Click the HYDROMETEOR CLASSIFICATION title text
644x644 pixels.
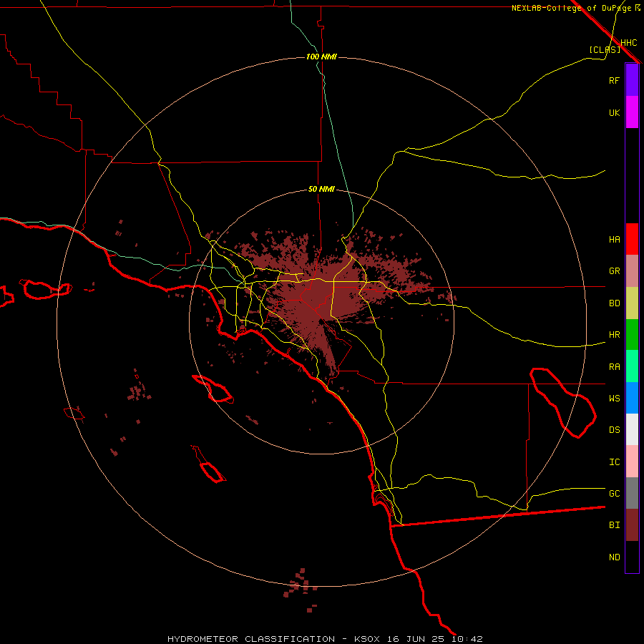(251, 639)
